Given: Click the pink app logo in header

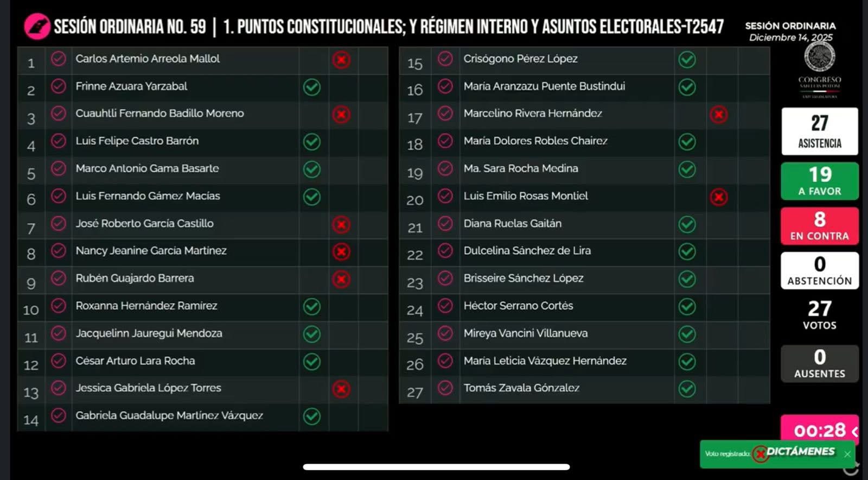Looking at the screenshot, I should pos(37,26).
